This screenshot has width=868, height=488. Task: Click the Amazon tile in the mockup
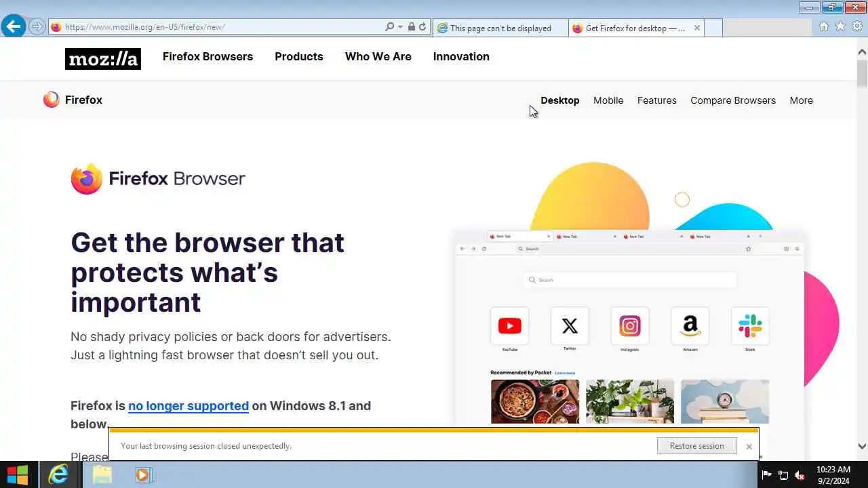(690, 326)
